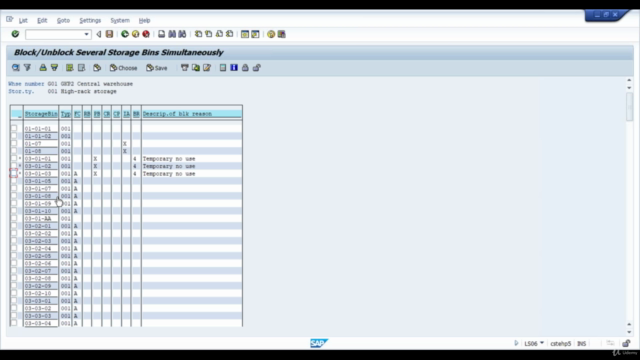Image resolution: width=640 pixels, height=360 pixels.
Task: Tick the checkbox for bin 03-01-01
Action: [14, 158]
